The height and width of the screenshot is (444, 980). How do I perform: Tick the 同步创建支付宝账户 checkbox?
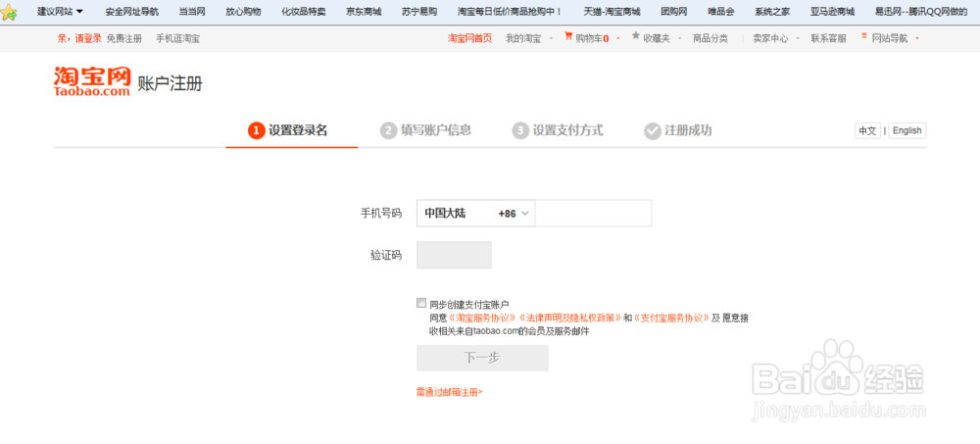[421, 303]
